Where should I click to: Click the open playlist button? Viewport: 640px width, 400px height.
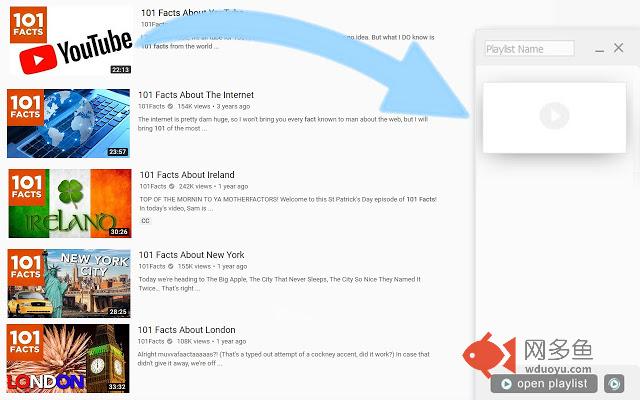(x=544, y=384)
